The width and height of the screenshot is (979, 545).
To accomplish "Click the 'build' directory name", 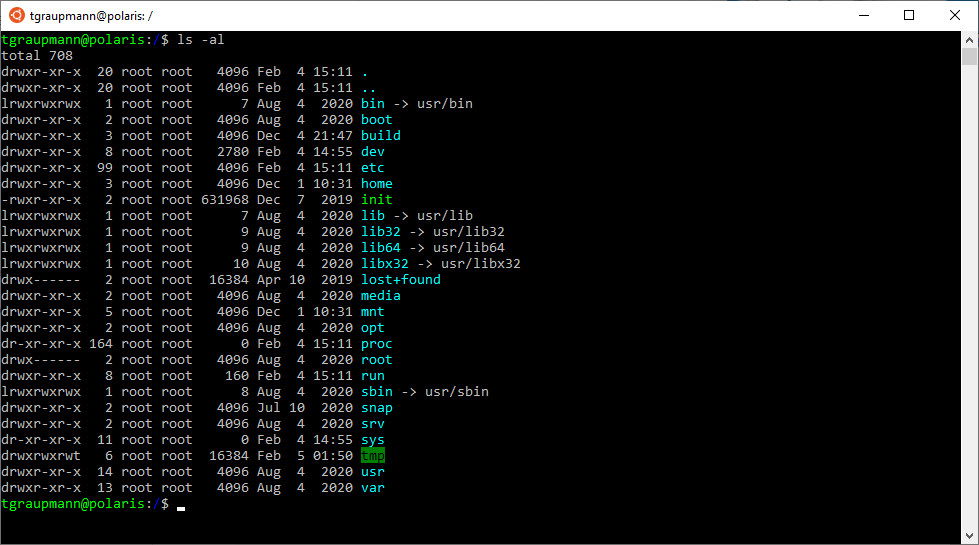I will click(x=381, y=135).
